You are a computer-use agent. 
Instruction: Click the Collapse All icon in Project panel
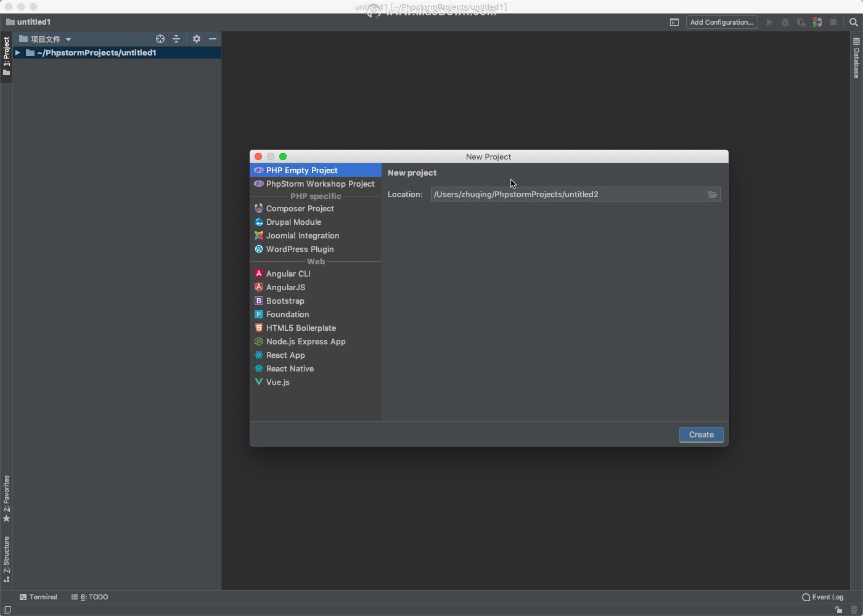click(x=176, y=39)
